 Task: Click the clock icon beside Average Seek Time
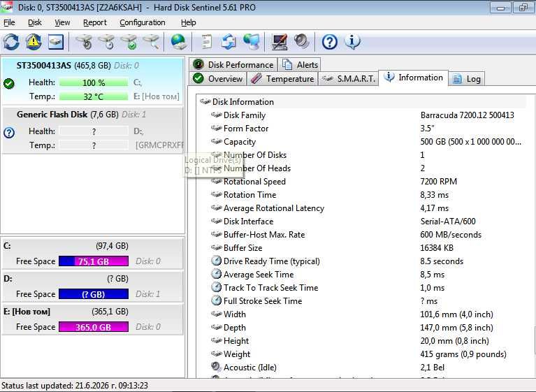point(216,274)
